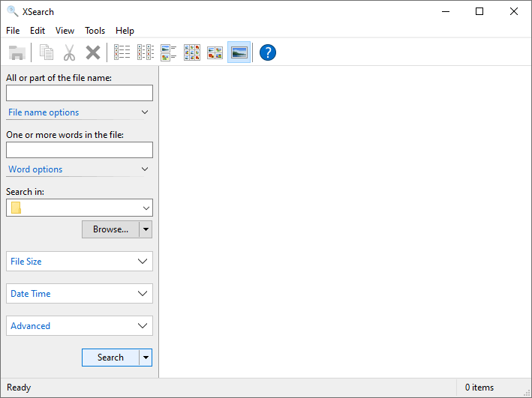532x398 pixels.
Task: Click the folder icon in Search in box
Action: 16,208
